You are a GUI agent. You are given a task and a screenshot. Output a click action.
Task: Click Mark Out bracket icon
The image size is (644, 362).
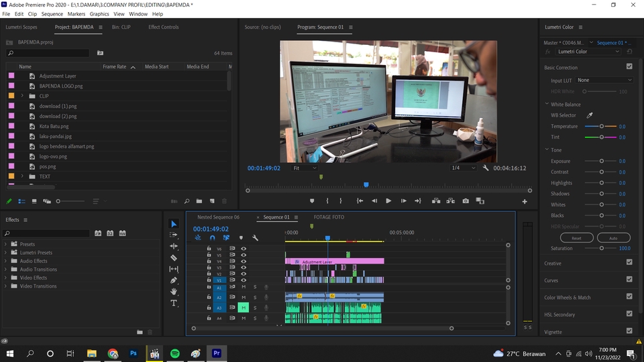coord(341,201)
